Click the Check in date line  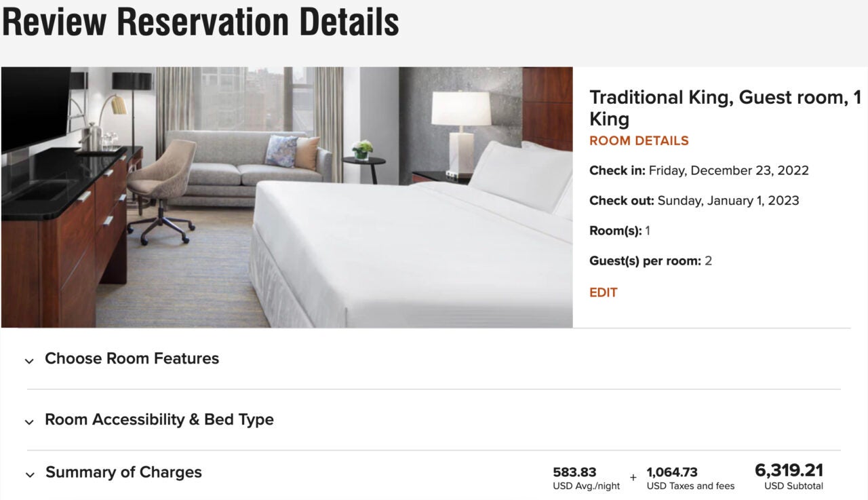[698, 170]
